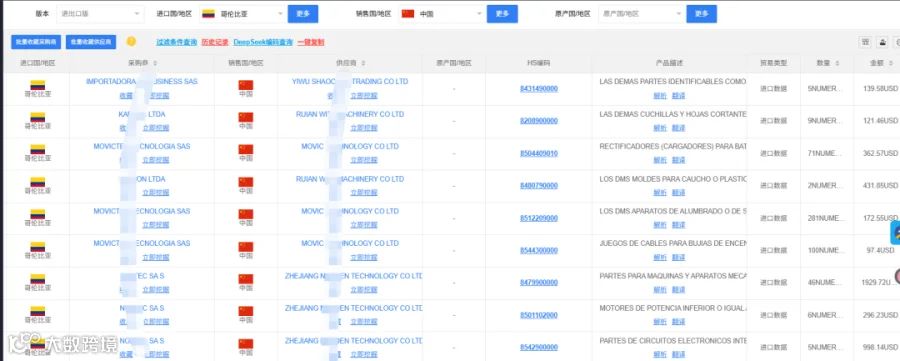This screenshot has height=361, width=900.
Task: Click 翻译 under MOTORES DE POTENCIA description
Action: pos(678,322)
